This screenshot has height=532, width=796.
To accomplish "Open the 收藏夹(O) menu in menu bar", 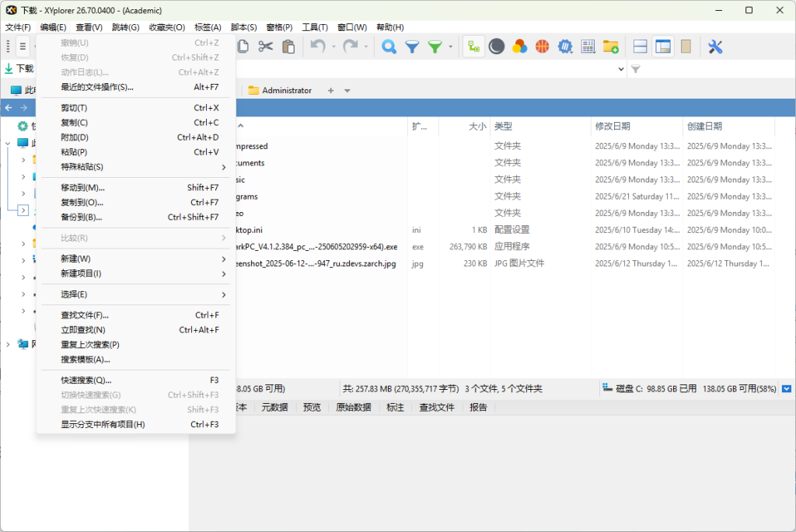I will click(x=167, y=27).
